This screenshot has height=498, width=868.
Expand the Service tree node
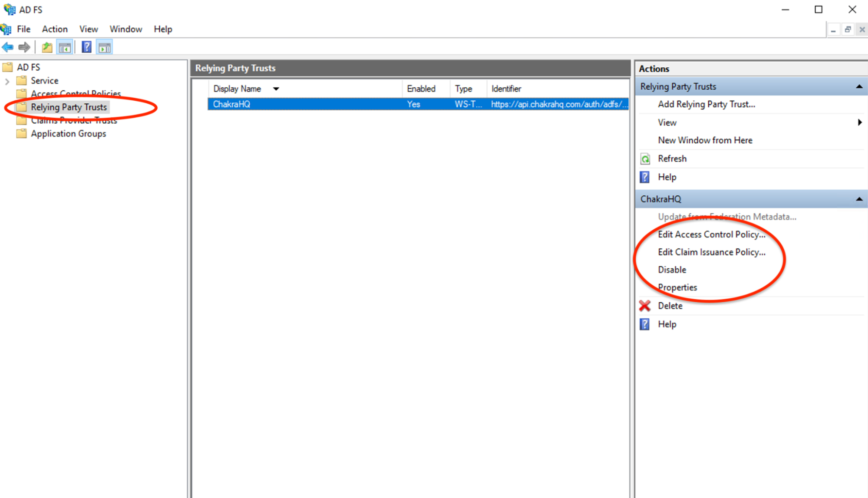pos(7,81)
